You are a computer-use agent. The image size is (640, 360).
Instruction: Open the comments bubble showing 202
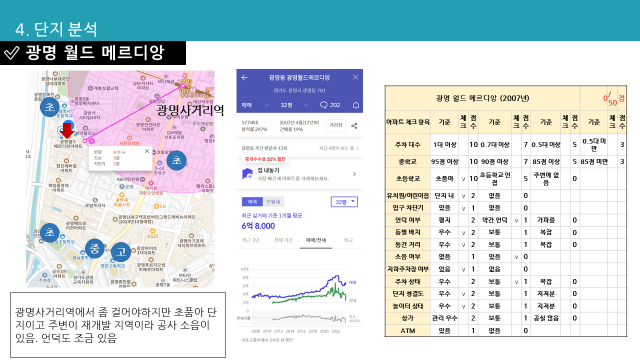tap(330, 105)
